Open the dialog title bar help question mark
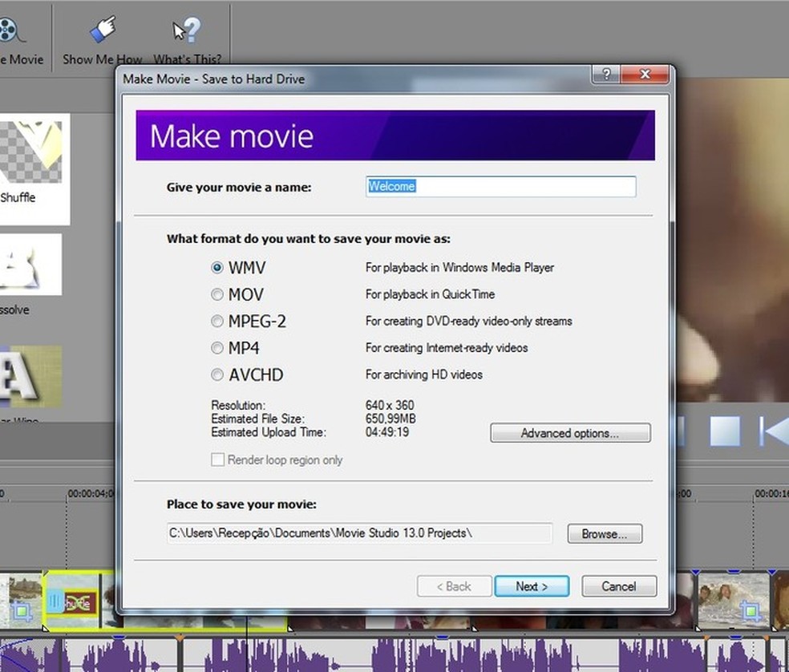Screen dimensions: 789x672 [x=605, y=74]
